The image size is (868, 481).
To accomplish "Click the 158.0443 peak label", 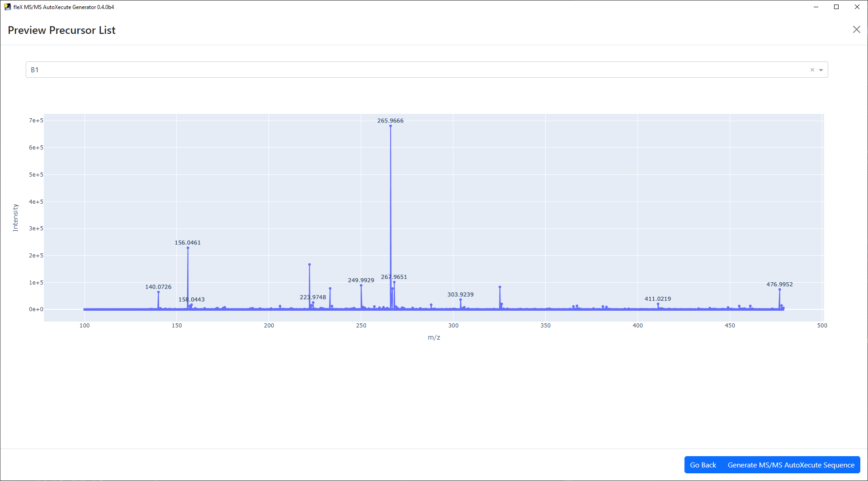I will click(191, 299).
